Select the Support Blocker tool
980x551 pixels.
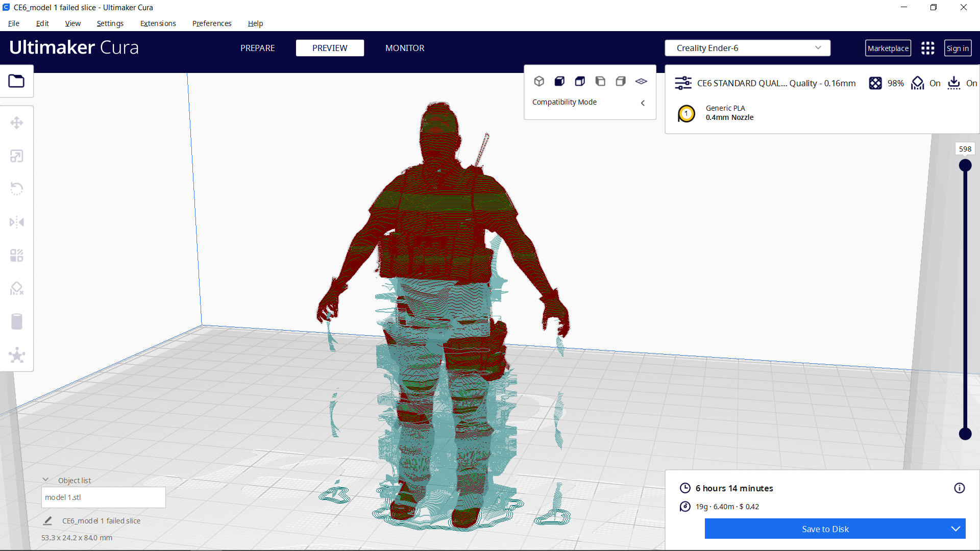[x=17, y=288]
